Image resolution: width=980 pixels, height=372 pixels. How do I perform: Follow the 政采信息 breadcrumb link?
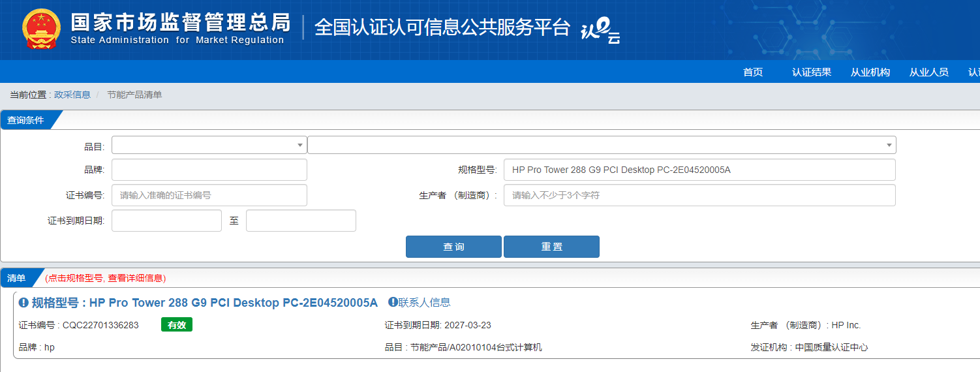coord(72,95)
